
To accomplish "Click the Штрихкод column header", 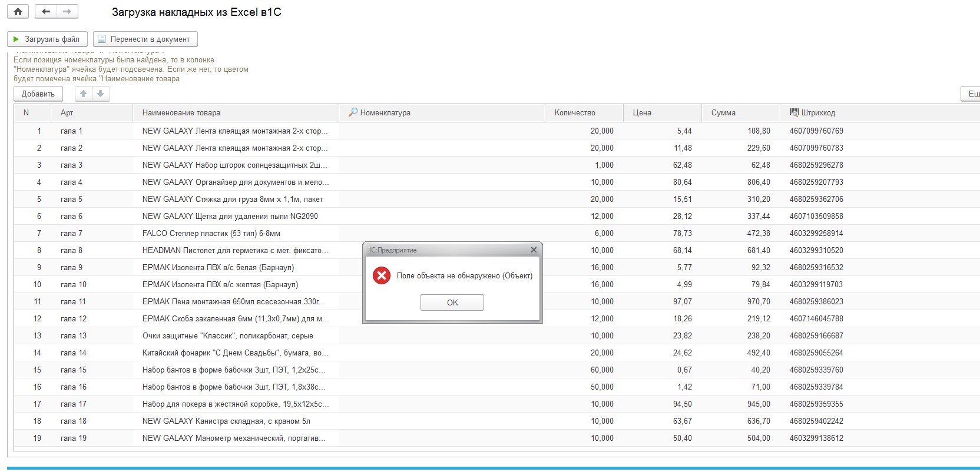I will tap(880, 112).
